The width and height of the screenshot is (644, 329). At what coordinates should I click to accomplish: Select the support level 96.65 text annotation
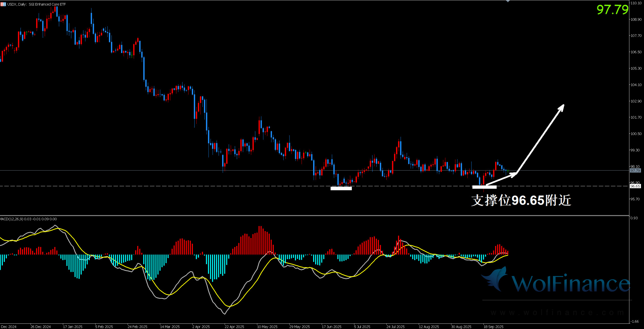coord(521,201)
